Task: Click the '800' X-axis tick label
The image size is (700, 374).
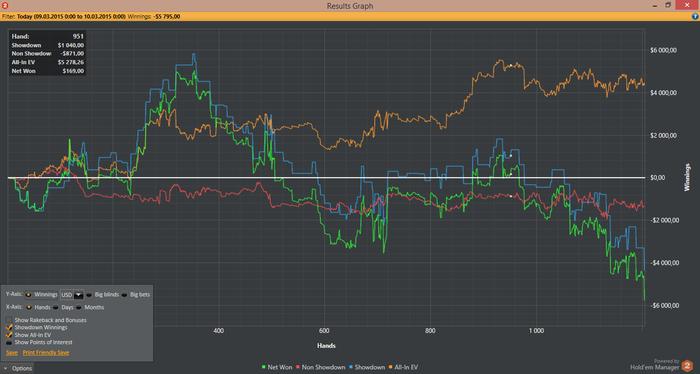Action: (x=430, y=331)
